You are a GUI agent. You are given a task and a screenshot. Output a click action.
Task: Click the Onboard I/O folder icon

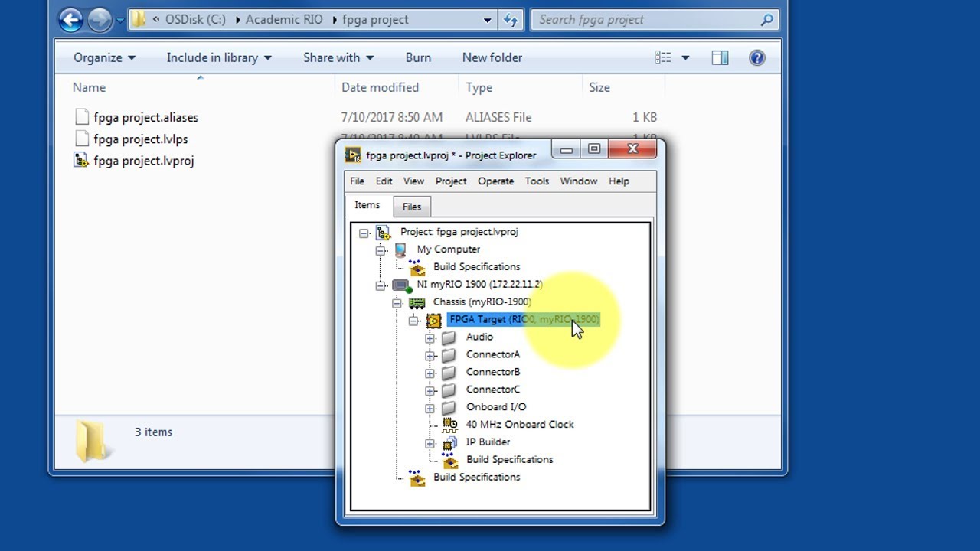pyautogui.click(x=449, y=408)
